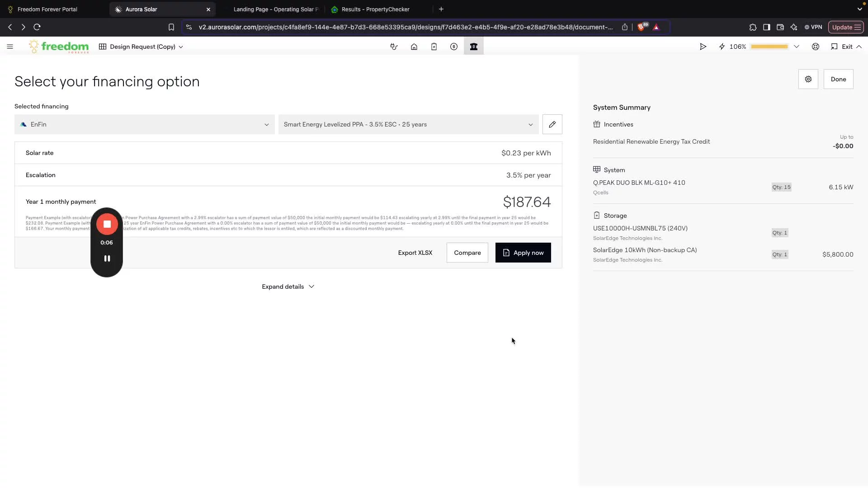The image size is (868, 488).
Task: Click the $187.64 monthly payment value
Action: coord(527,202)
